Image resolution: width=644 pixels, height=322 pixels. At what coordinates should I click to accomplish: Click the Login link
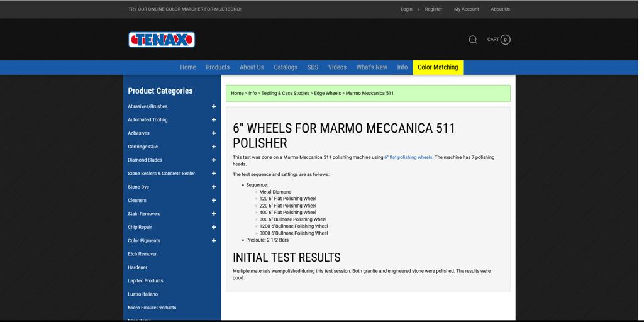tap(407, 9)
